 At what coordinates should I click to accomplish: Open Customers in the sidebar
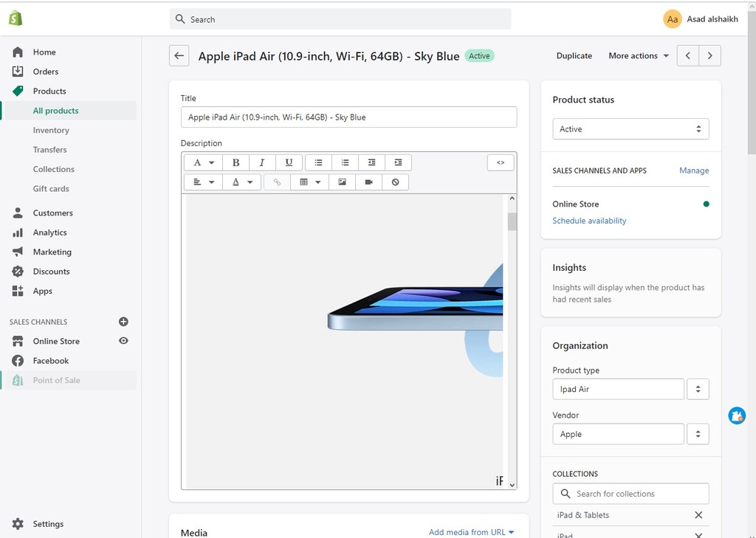point(52,213)
